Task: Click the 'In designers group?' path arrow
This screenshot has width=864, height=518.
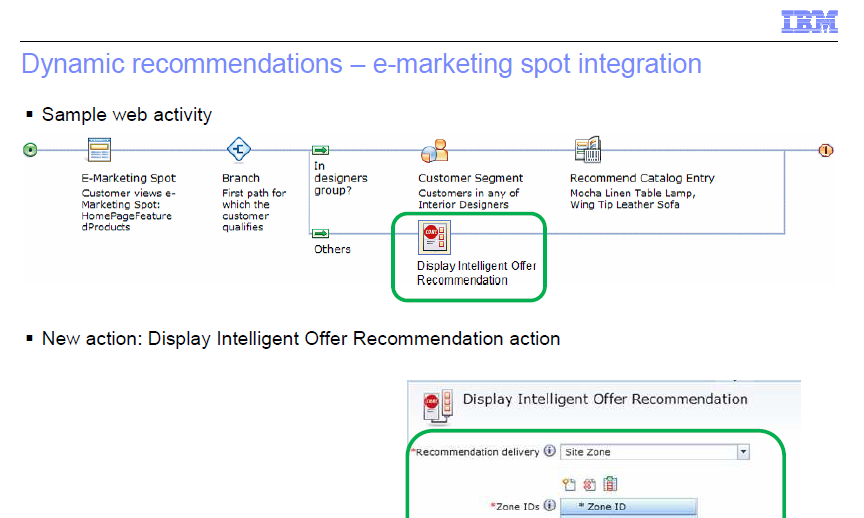Action: click(321, 150)
